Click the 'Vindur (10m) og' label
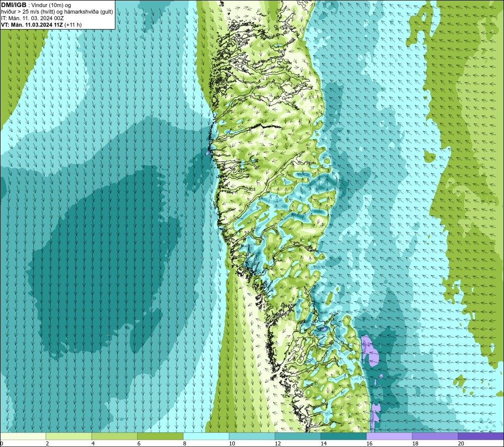 [51, 5]
